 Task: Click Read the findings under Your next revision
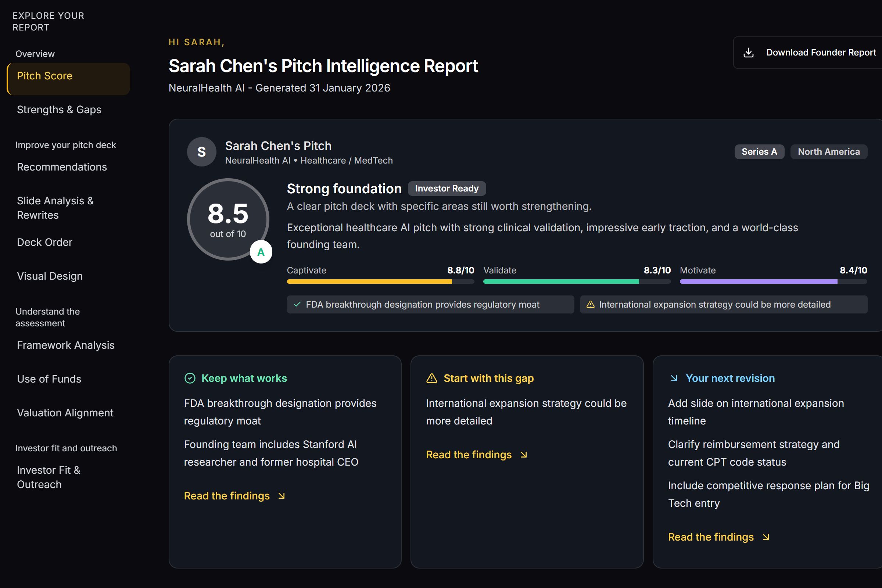(719, 537)
